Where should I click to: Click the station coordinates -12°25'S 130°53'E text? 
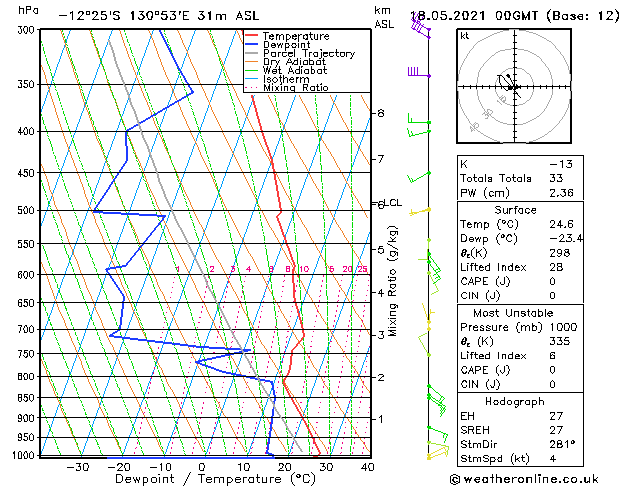point(124,16)
